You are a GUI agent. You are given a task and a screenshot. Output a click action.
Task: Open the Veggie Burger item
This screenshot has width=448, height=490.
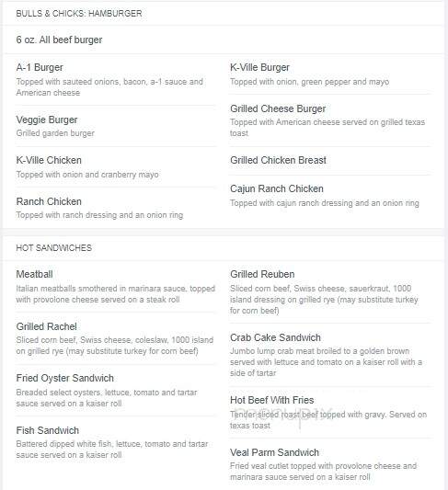pyautogui.click(x=47, y=120)
